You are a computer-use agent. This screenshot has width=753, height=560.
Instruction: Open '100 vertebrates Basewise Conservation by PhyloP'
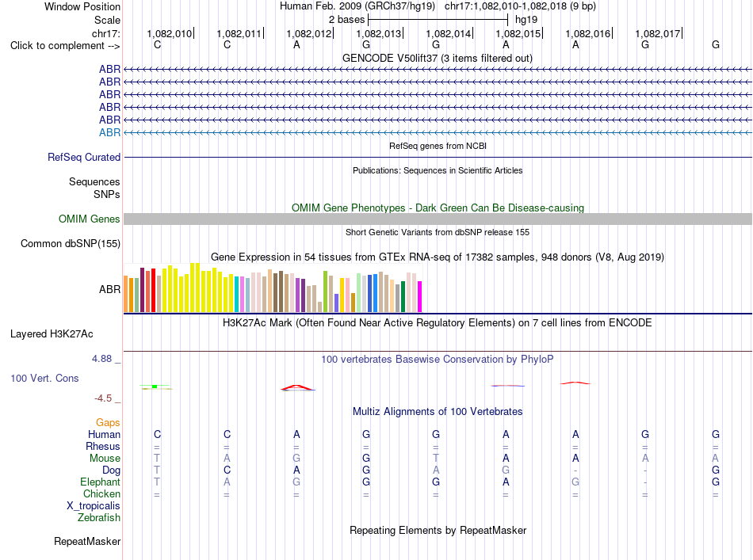(437, 360)
